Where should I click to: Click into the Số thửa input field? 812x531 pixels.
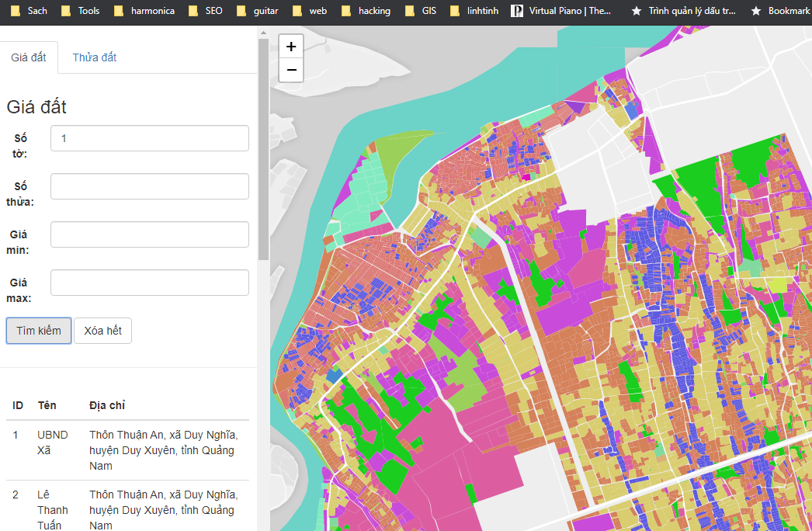pyautogui.click(x=149, y=186)
